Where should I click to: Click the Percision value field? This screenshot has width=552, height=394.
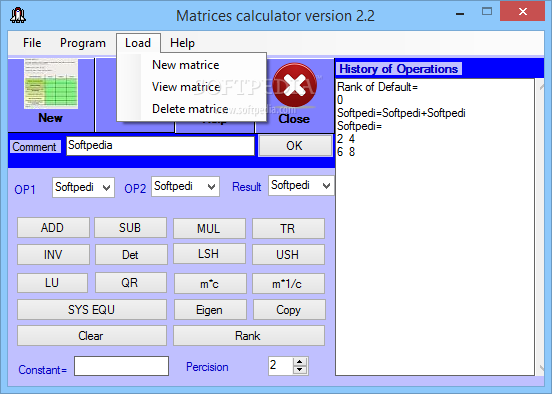pos(280,366)
